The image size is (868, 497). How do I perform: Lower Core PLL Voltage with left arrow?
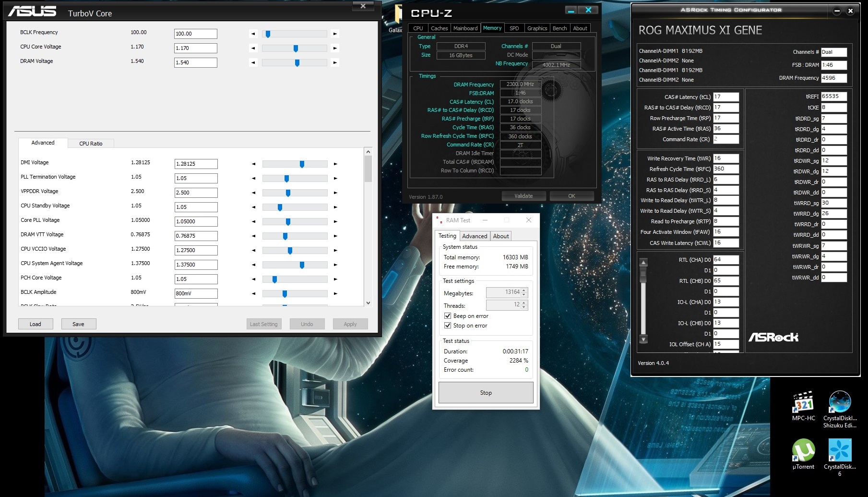coord(254,221)
